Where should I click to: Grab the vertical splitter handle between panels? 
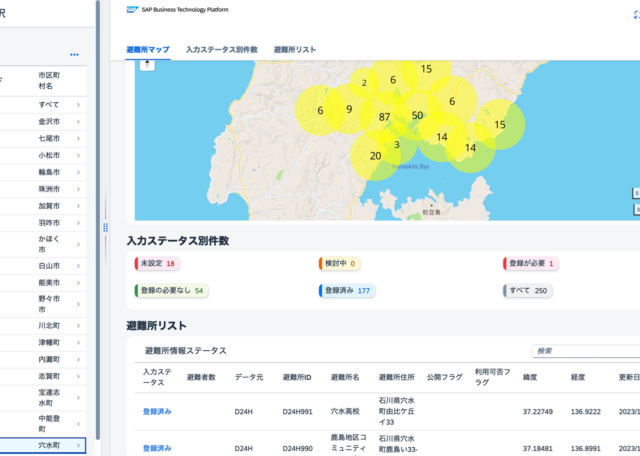[x=106, y=228]
